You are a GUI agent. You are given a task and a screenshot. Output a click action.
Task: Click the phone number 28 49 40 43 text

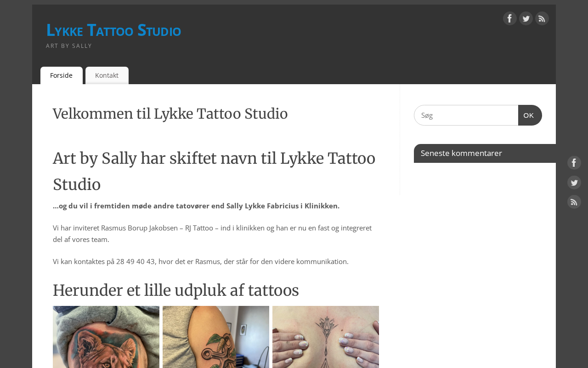136,261
